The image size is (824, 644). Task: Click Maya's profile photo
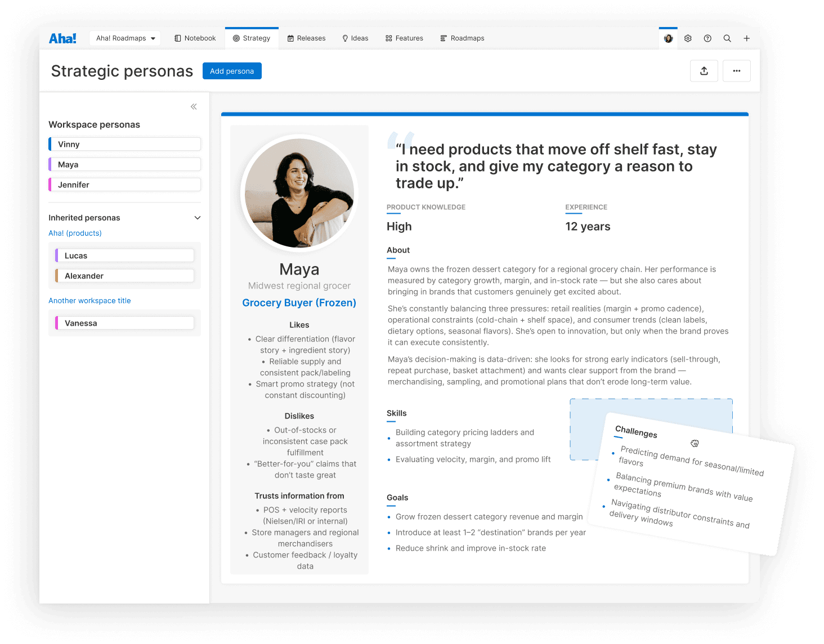(299, 193)
